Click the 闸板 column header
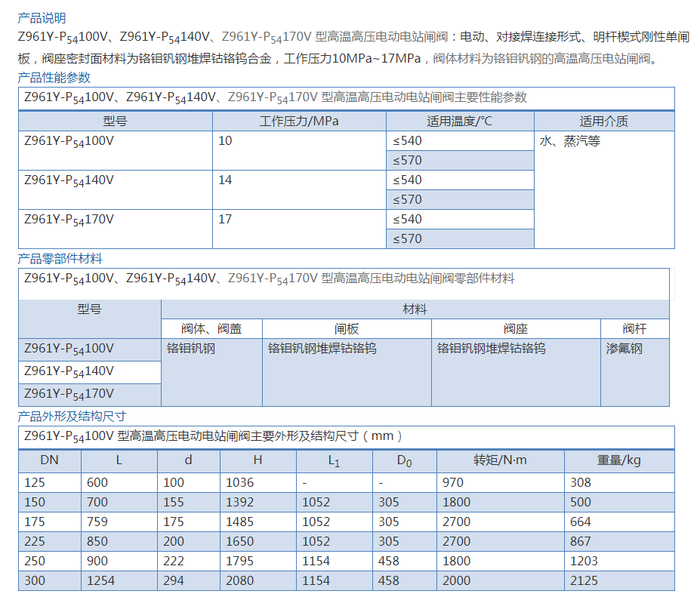 pyautogui.click(x=347, y=329)
